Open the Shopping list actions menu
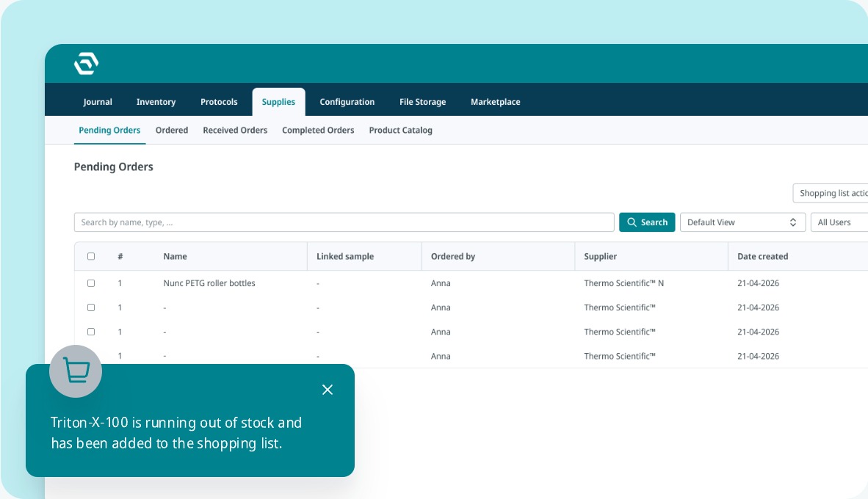 pyautogui.click(x=831, y=193)
